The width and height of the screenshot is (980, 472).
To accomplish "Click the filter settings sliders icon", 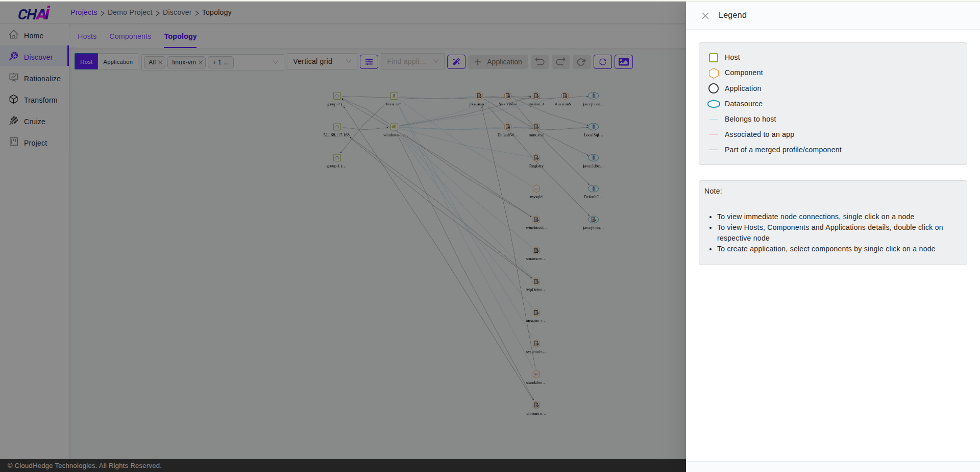I will 369,62.
